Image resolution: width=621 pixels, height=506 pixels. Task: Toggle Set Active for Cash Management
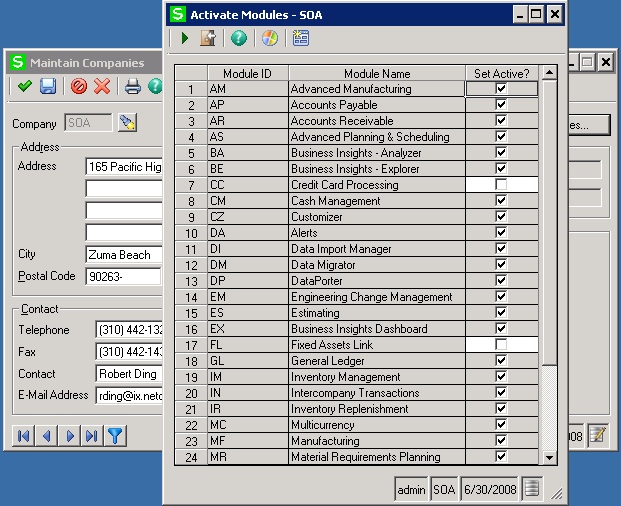click(x=501, y=200)
